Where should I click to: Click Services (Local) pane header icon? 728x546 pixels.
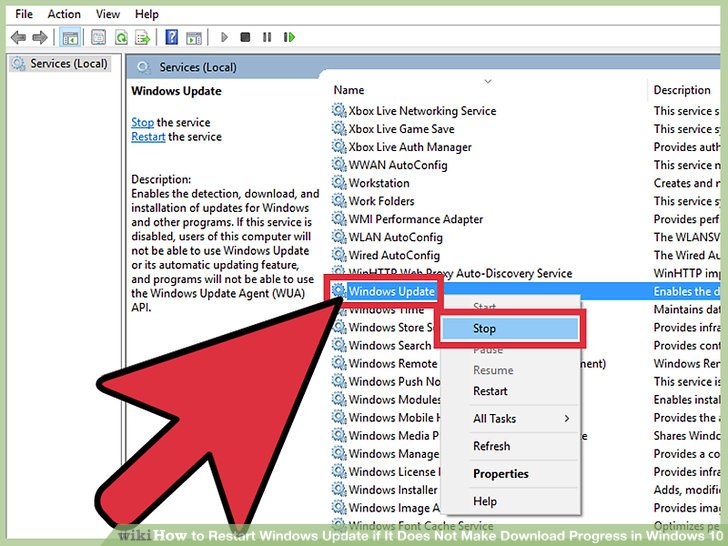click(143, 68)
